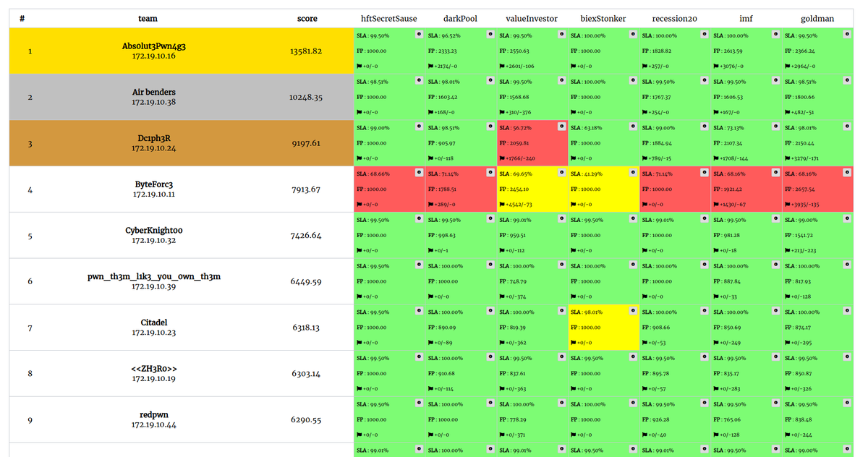
Task: Click info icon in Dc1ph3R's goldman cell
Action: 847,127
